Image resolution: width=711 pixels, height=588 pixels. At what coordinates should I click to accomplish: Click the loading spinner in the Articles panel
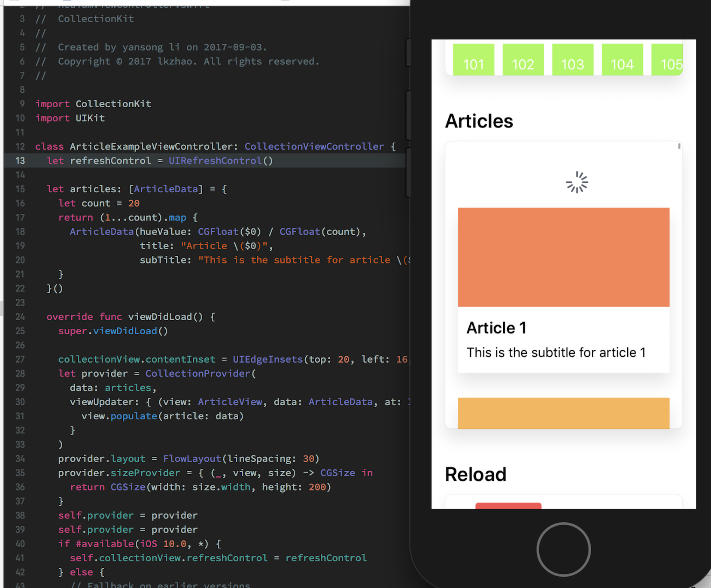point(577,182)
